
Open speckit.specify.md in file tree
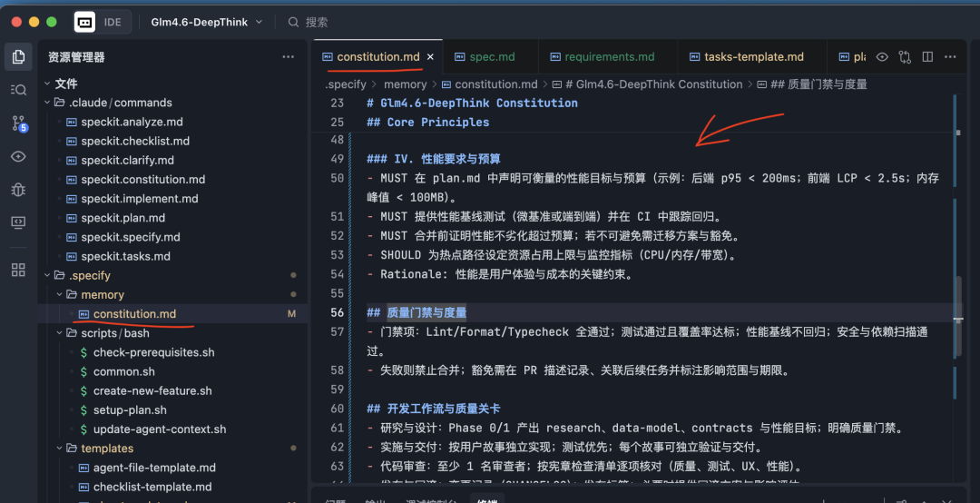(x=131, y=237)
